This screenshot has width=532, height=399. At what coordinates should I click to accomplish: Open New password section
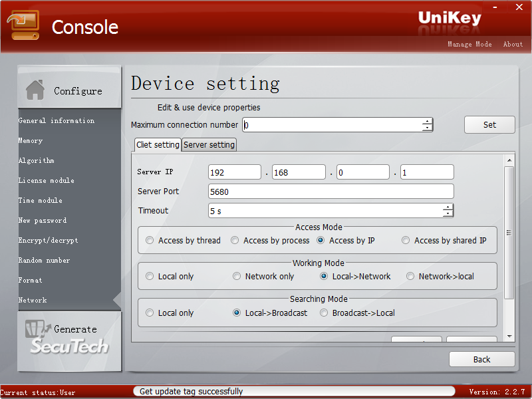click(43, 221)
